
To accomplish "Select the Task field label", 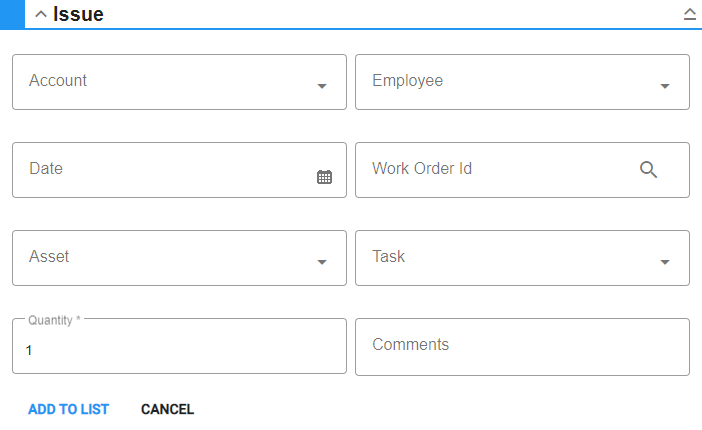I will point(388,257).
